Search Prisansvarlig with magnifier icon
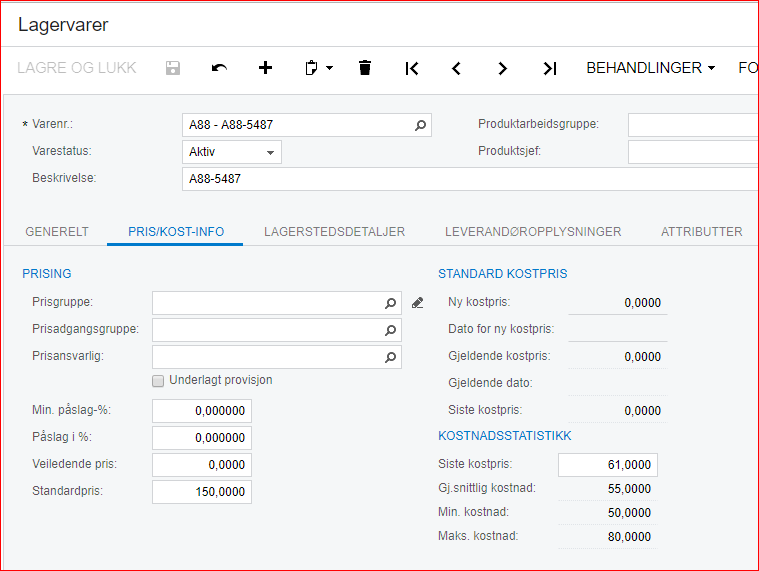Image resolution: width=759 pixels, height=571 pixels. (x=390, y=357)
